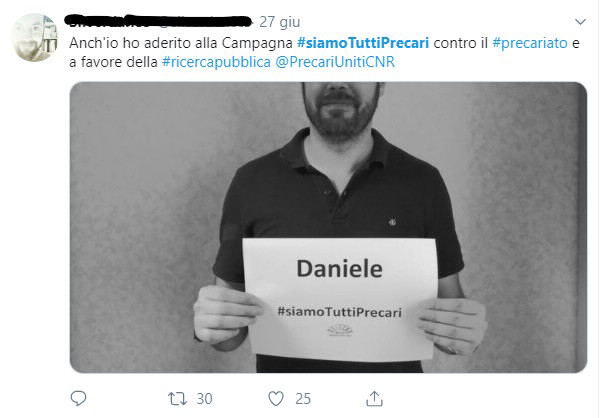Retweet this post using the retweet icon
The height and width of the screenshot is (418, 602).
click(177, 399)
